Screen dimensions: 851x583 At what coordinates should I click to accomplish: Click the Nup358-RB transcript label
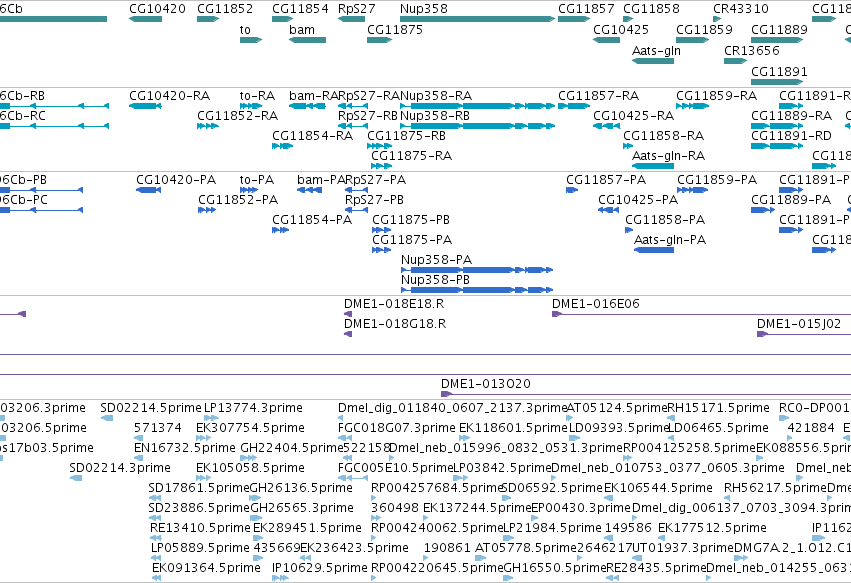[435, 116]
